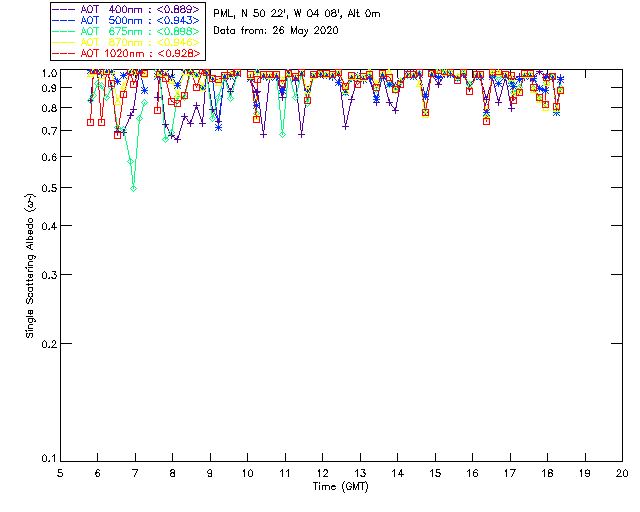The height and width of the screenshot is (512, 640).
Task: Click the purple 400nm dip marker at hour 11.4
Action: pyautogui.click(x=301, y=135)
